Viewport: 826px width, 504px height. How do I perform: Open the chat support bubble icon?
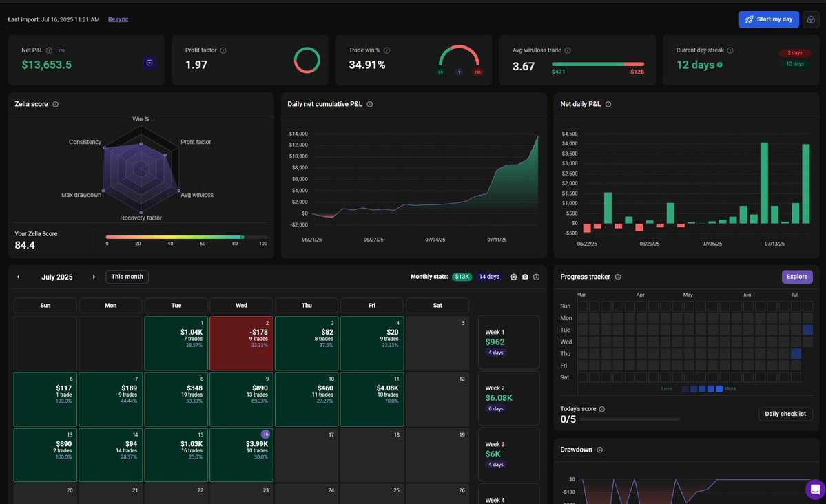coord(815,490)
